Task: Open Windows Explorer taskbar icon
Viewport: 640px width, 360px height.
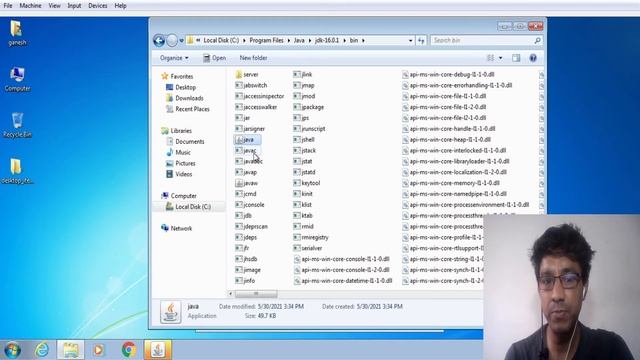Action: [70, 350]
